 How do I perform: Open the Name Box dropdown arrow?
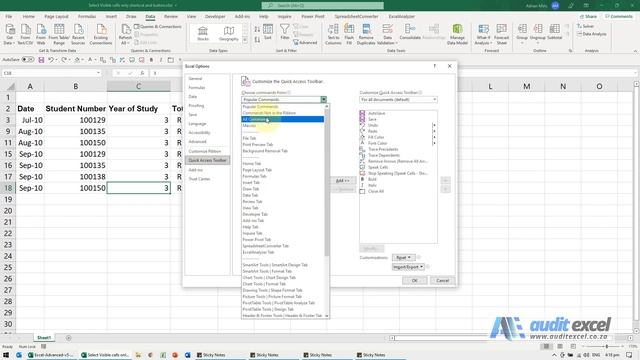pos(98,73)
